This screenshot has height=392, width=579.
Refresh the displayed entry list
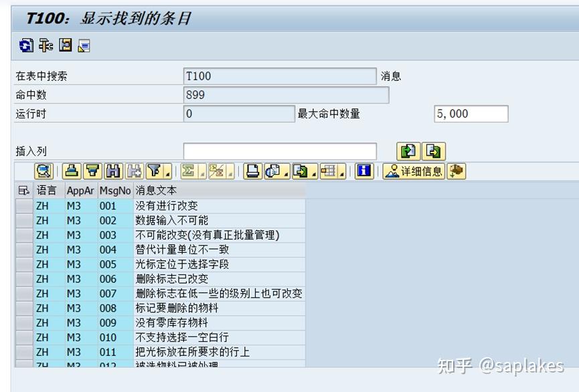coord(26,46)
